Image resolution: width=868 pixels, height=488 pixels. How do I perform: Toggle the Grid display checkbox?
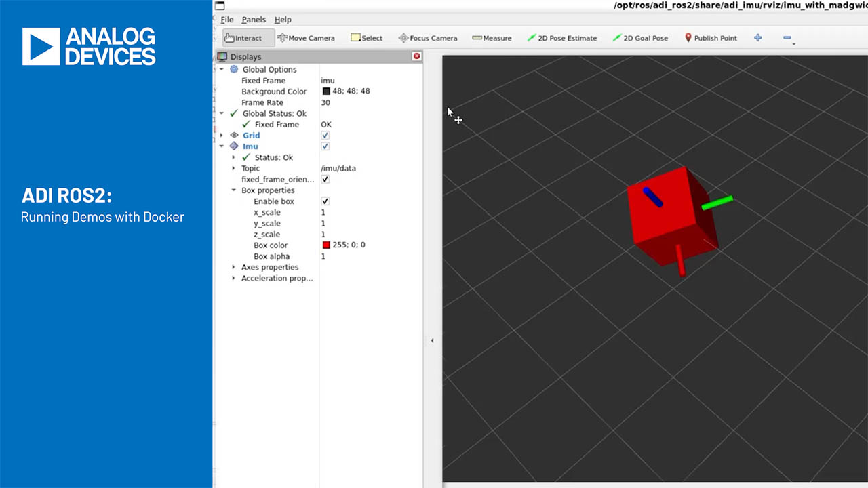tap(325, 136)
